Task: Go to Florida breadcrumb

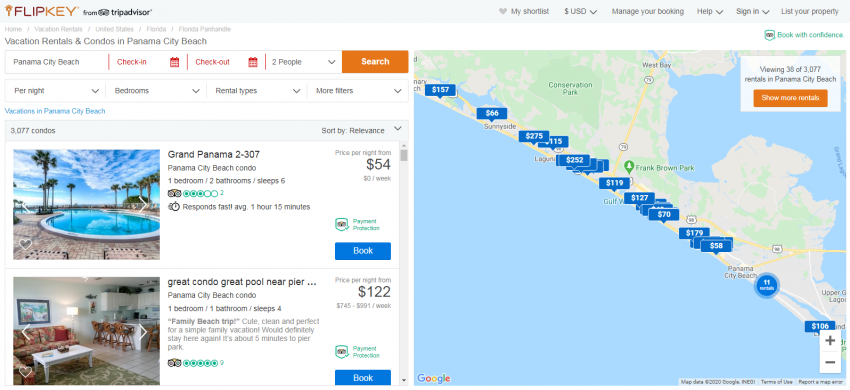Action: (156, 29)
